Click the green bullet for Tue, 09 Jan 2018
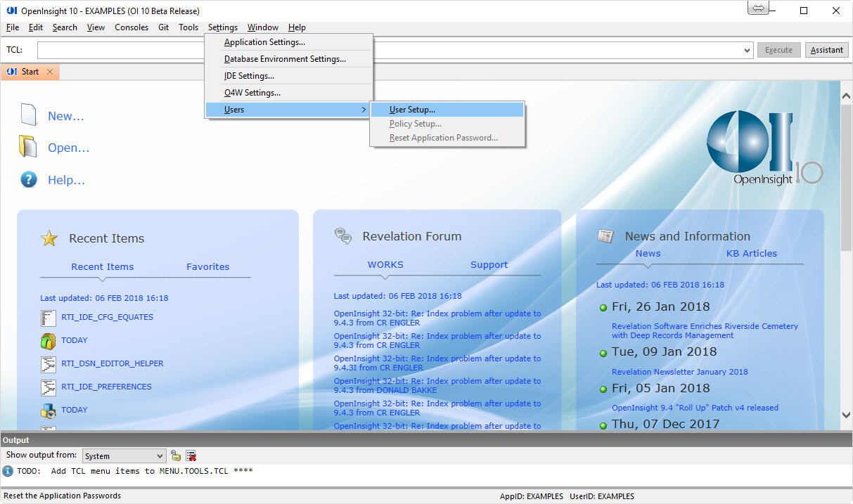Viewport: 853px width, 504px height. pos(603,353)
